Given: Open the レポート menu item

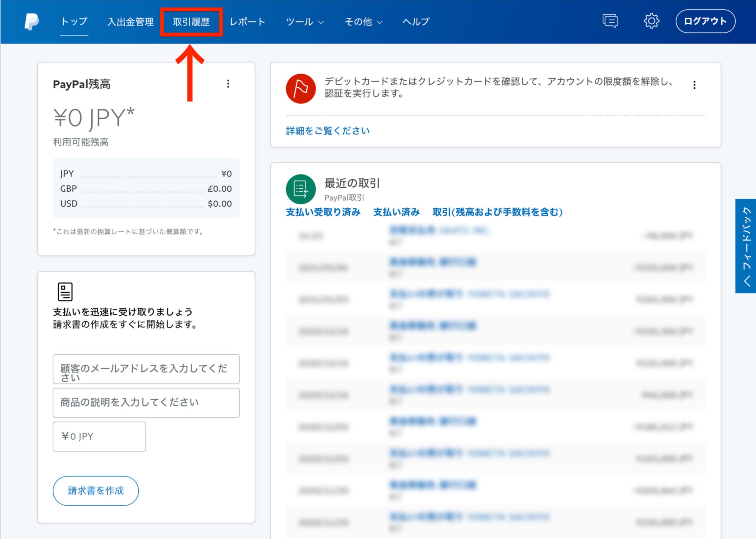Looking at the screenshot, I should 248,22.
